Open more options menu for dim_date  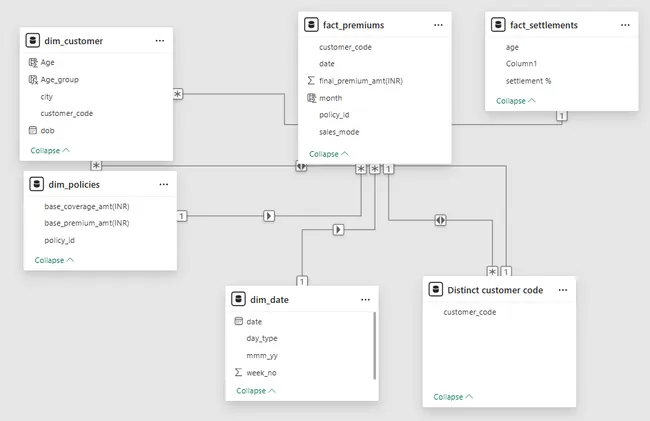(365, 300)
